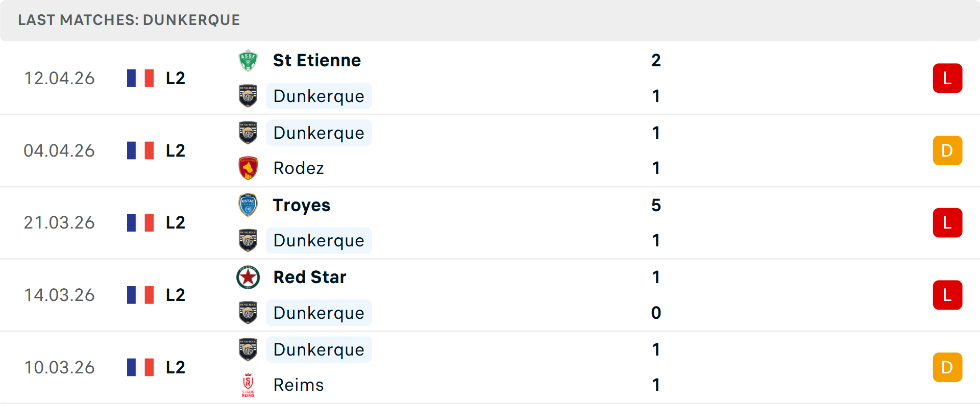This screenshot has height=404, width=980.
Task: Click the orange D badge for Reims match
Action: point(947,367)
